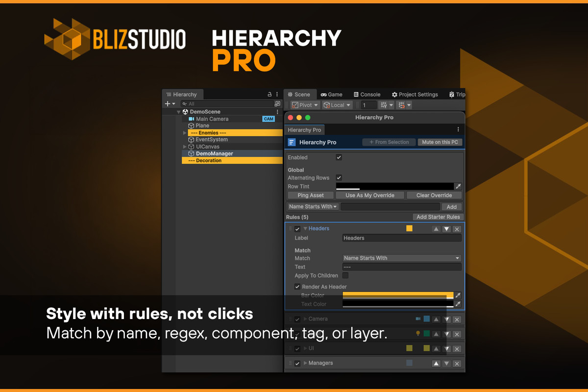Image resolution: width=588 pixels, height=392 pixels.
Task: Click the Text Color eyedropper
Action: point(458,304)
